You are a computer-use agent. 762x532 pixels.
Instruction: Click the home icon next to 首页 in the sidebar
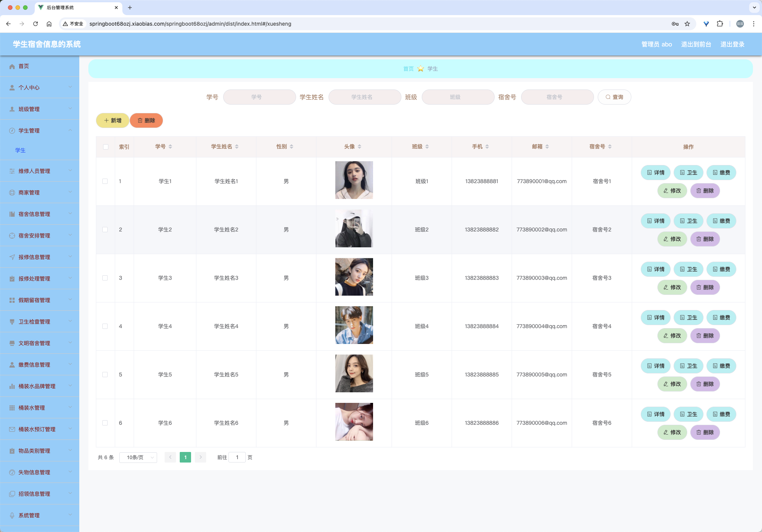point(12,66)
